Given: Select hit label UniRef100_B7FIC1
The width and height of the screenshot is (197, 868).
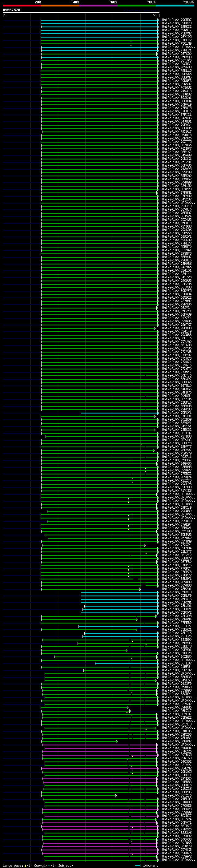Looking at the screenshot, I should click(x=177, y=115).
